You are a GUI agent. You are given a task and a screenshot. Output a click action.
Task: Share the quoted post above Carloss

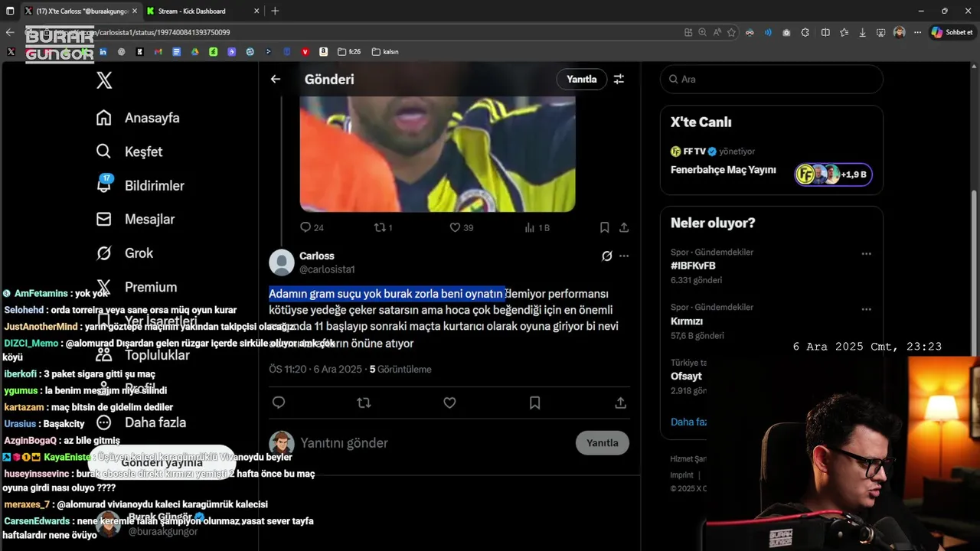[x=624, y=227]
